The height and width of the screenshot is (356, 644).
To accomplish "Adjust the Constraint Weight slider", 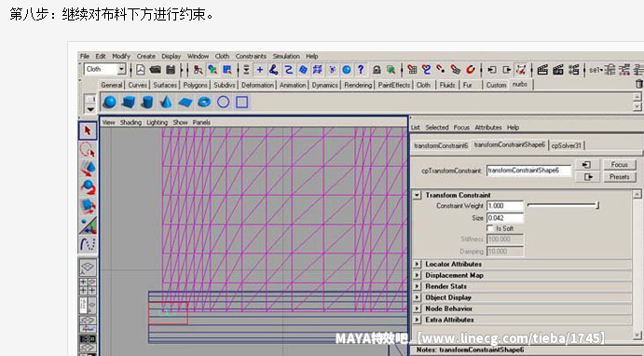I will (563, 205).
